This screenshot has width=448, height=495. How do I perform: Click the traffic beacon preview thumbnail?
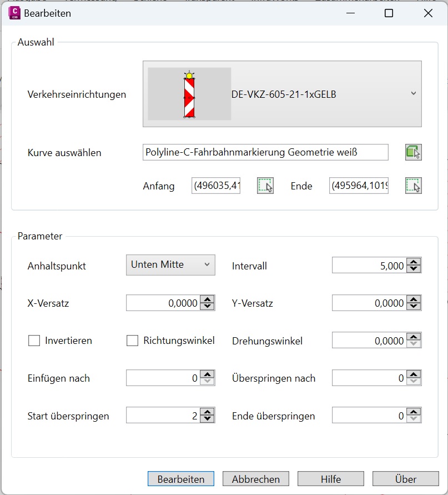189,94
